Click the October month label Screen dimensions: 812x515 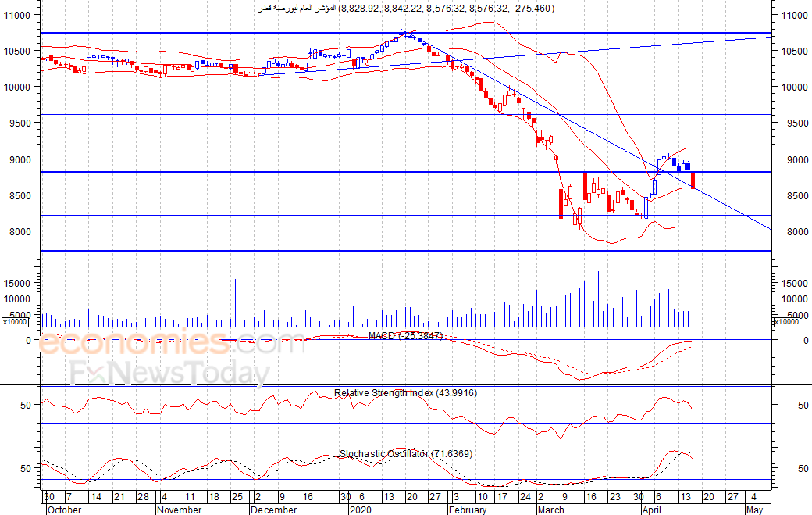tap(64, 510)
